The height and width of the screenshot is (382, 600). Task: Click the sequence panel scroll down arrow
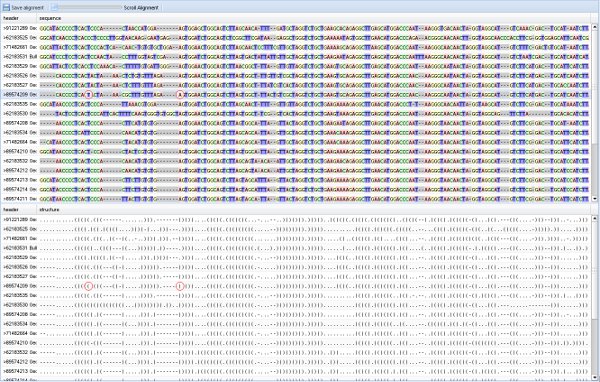(x=595, y=199)
